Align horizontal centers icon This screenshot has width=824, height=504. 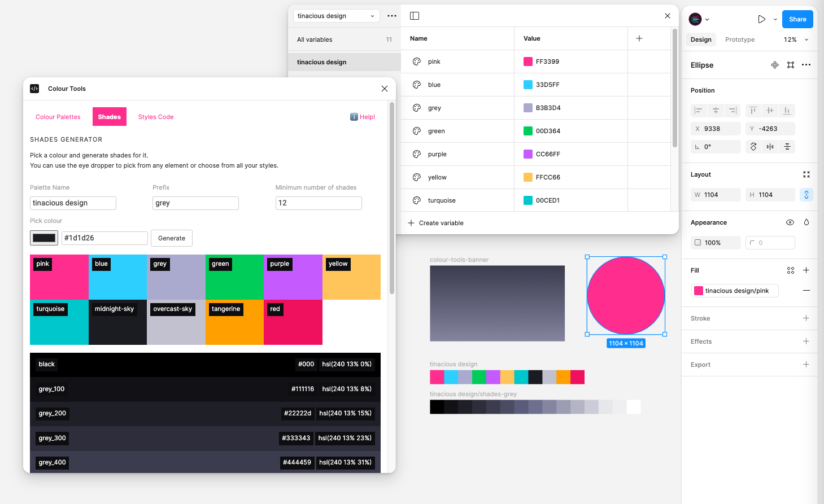pos(716,111)
